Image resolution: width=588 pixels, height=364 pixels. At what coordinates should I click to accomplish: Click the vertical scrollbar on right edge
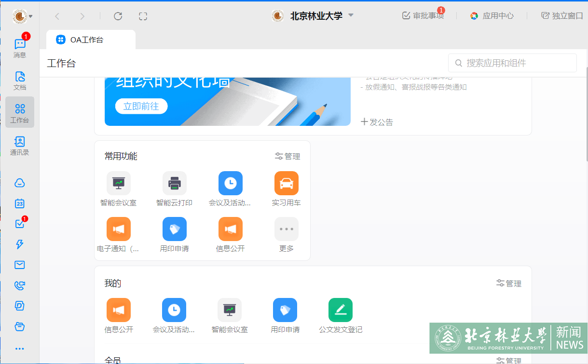click(586, 113)
